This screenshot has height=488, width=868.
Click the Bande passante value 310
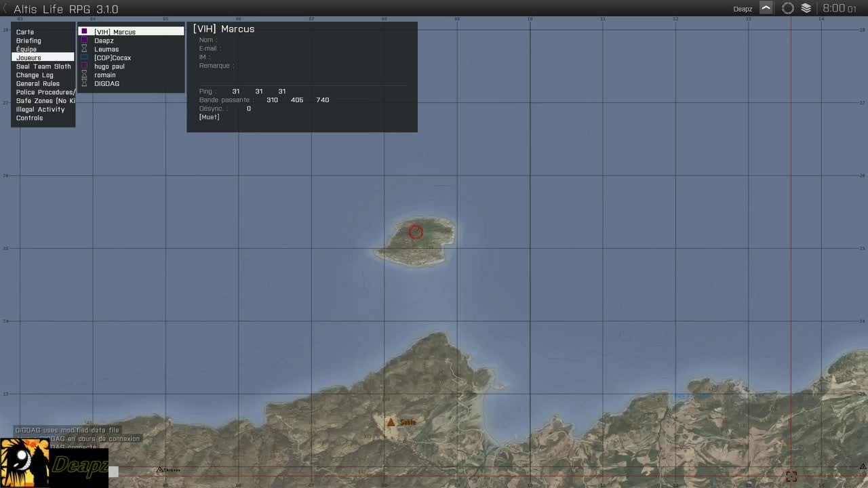coord(272,100)
